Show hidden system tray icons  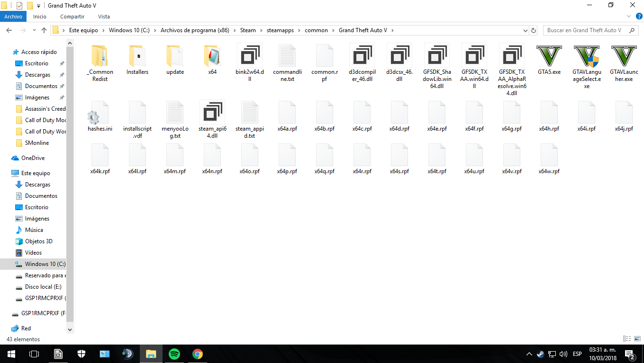tap(529, 354)
